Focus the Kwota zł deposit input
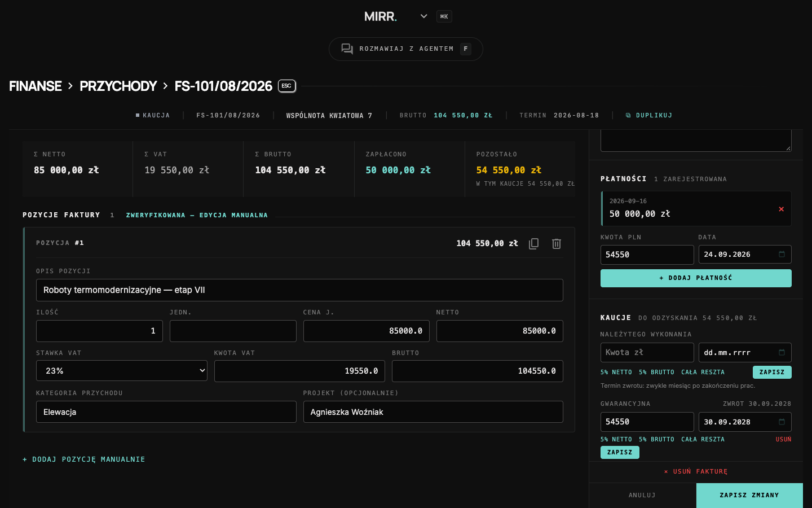This screenshot has width=812, height=508. point(647,353)
